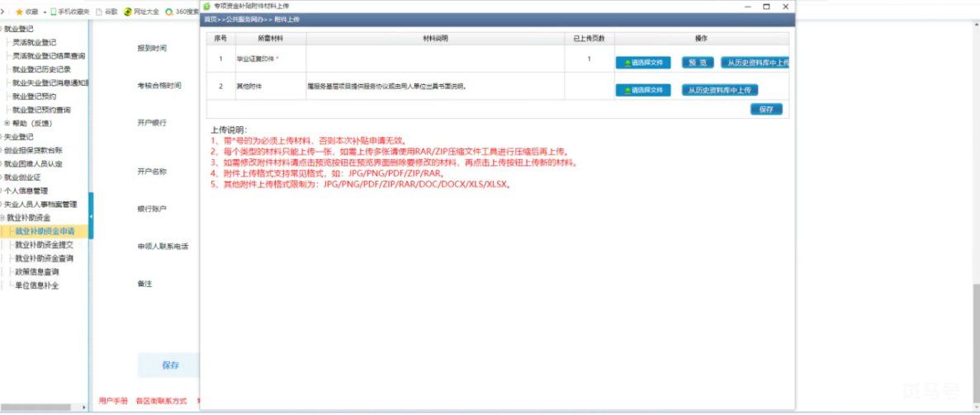
Task: Click 开户银行 label on background form
Action: pyautogui.click(x=152, y=123)
